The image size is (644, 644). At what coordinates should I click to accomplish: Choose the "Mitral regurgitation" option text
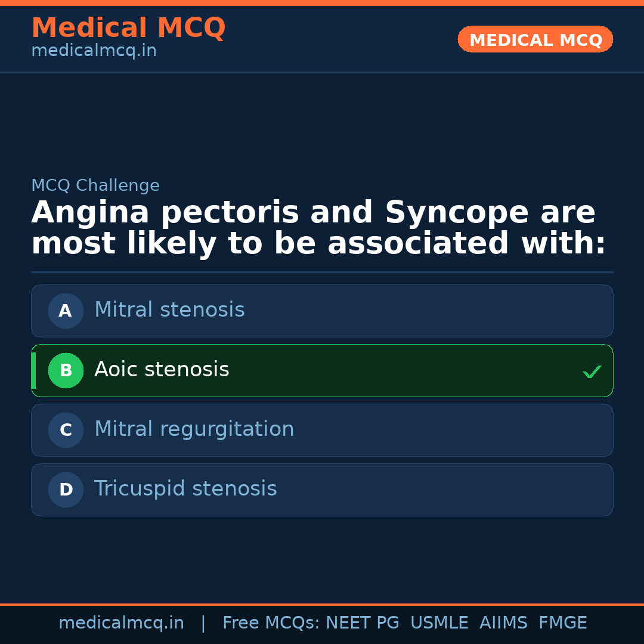click(x=194, y=429)
